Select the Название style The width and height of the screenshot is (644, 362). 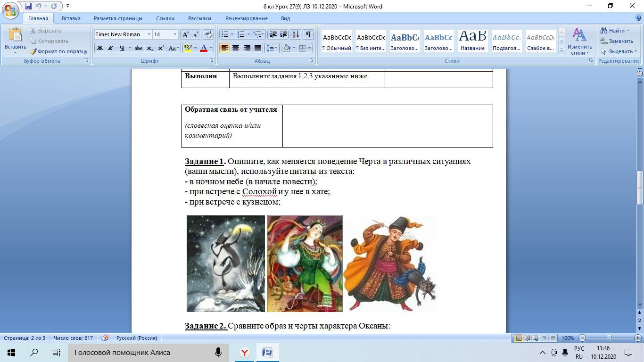[472, 41]
